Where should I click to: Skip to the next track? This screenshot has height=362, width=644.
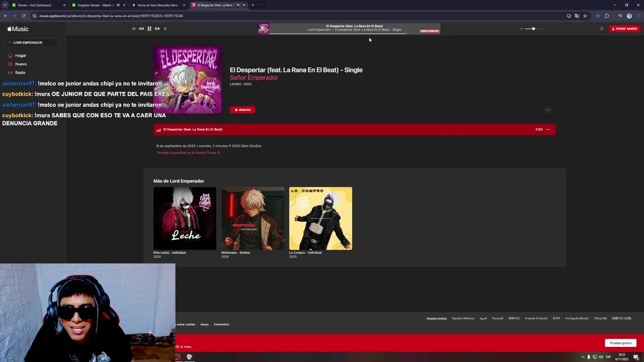point(157,29)
